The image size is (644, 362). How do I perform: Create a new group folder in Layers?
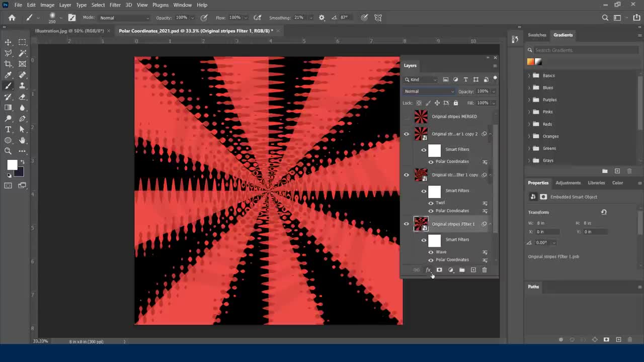coord(462,270)
